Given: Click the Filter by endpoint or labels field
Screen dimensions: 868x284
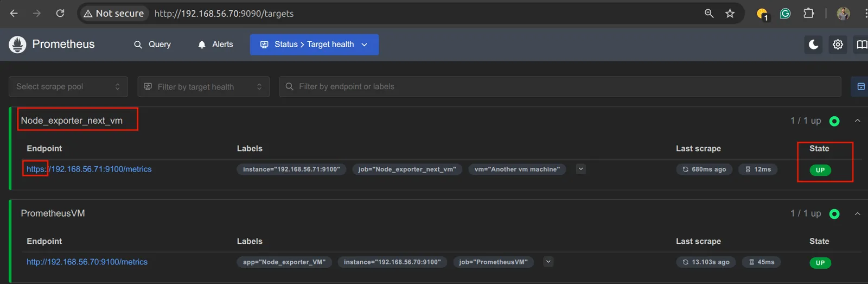Looking at the screenshot, I should (x=560, y=87).
